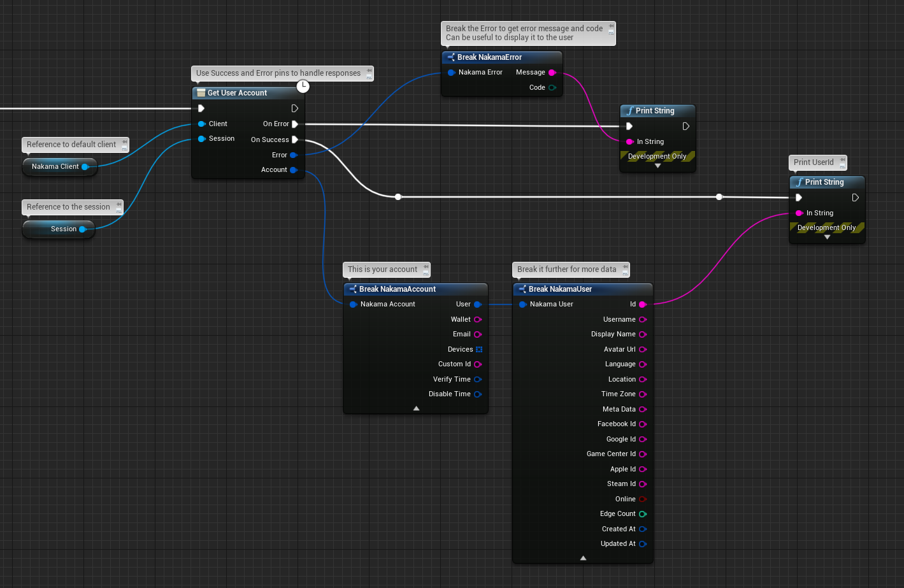The height and width of the screenshot is (588, 904).
Task: Click the Apple Id output pin
Action: coord(643,470)
